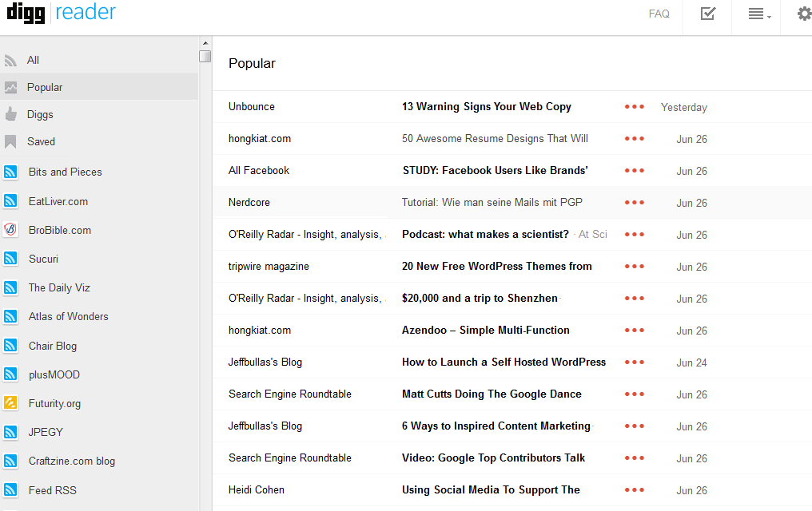Screen dimensions: 812x511
Task: Open the view layout dropdown
Action: [760, 14]
